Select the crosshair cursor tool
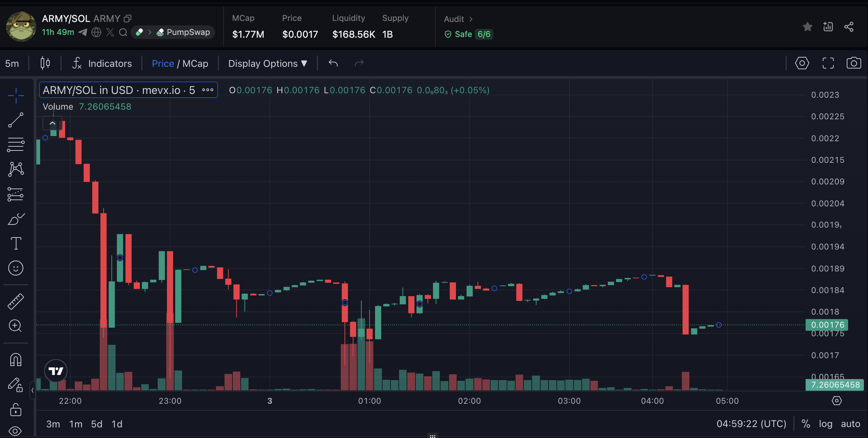 pyautogui.click(x=16, y=95)
